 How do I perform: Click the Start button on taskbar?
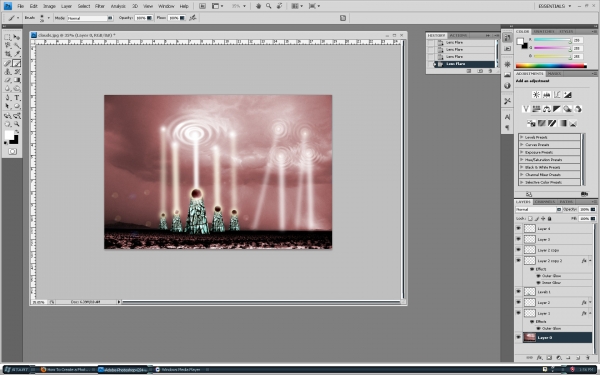(17, 370)
